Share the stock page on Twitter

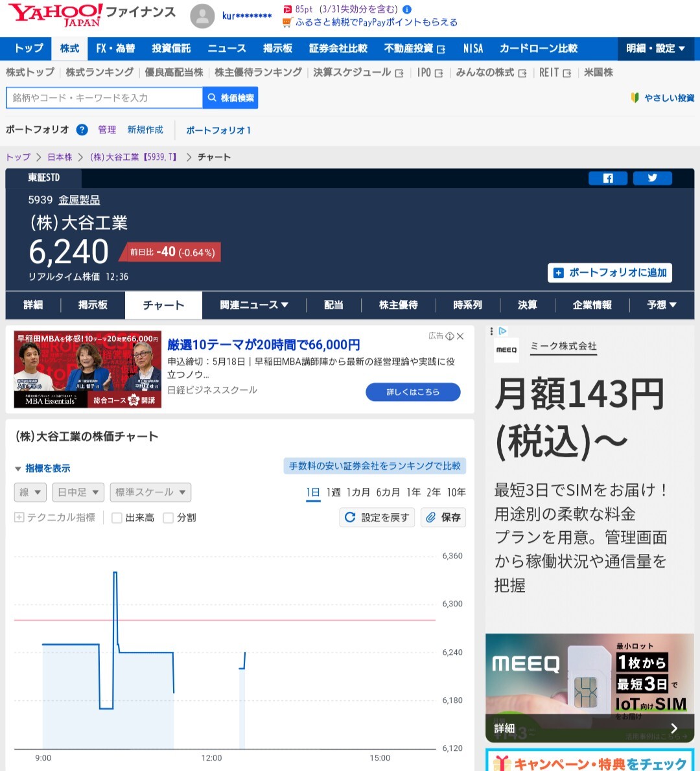(x=652, y=178)
